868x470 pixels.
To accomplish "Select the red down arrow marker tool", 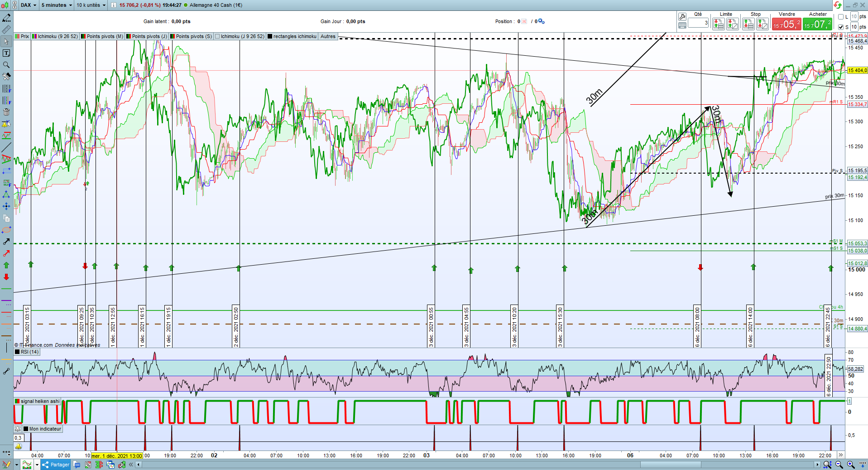I will (x=6, y=277).
